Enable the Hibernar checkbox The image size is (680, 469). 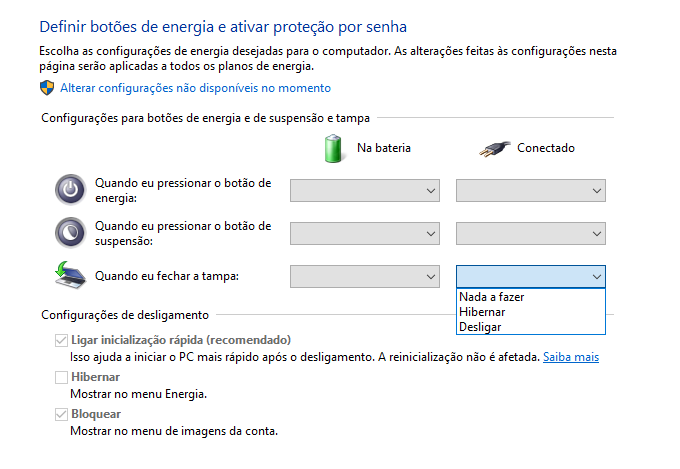click(61, 377)
